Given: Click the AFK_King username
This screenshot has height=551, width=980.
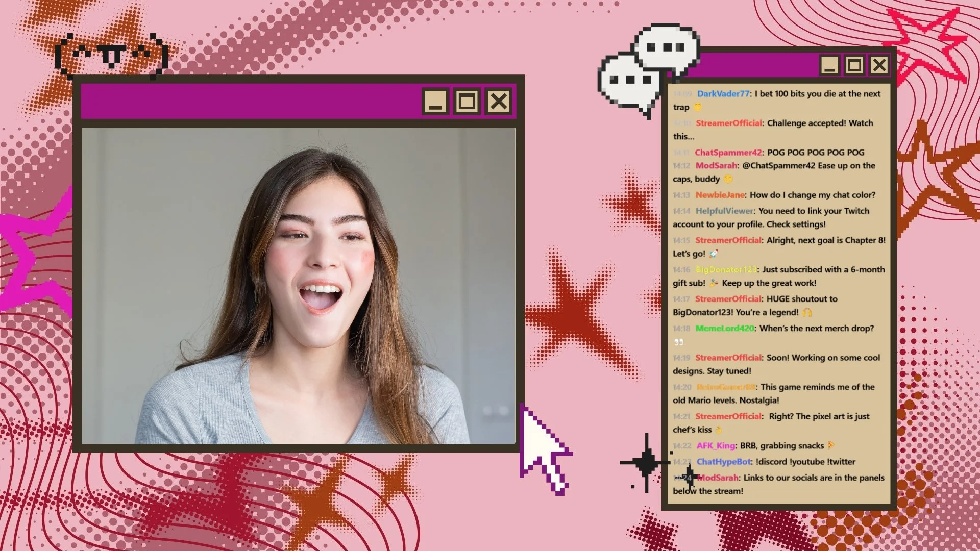Looking at the screenshot, I should coord(716,445).
